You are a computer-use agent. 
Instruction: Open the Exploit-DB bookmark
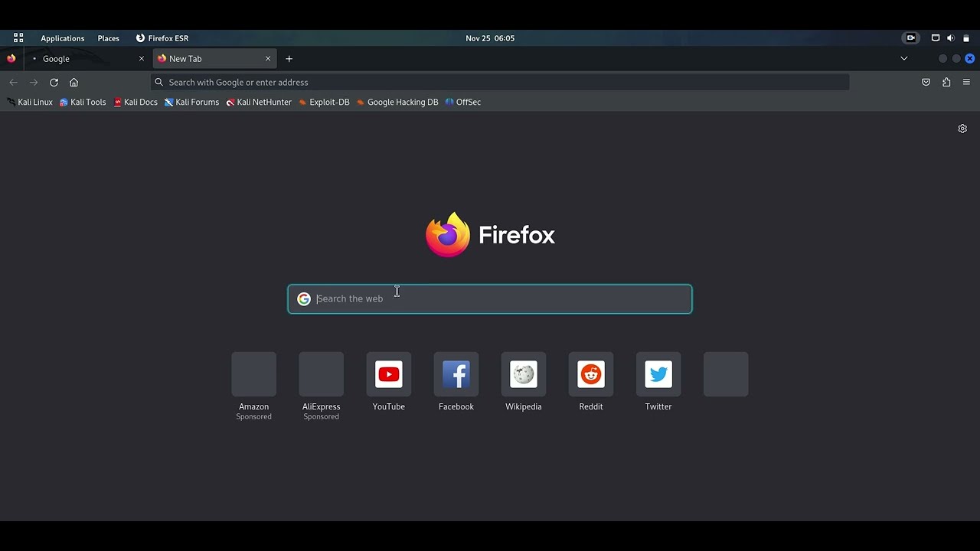point(324,102)
